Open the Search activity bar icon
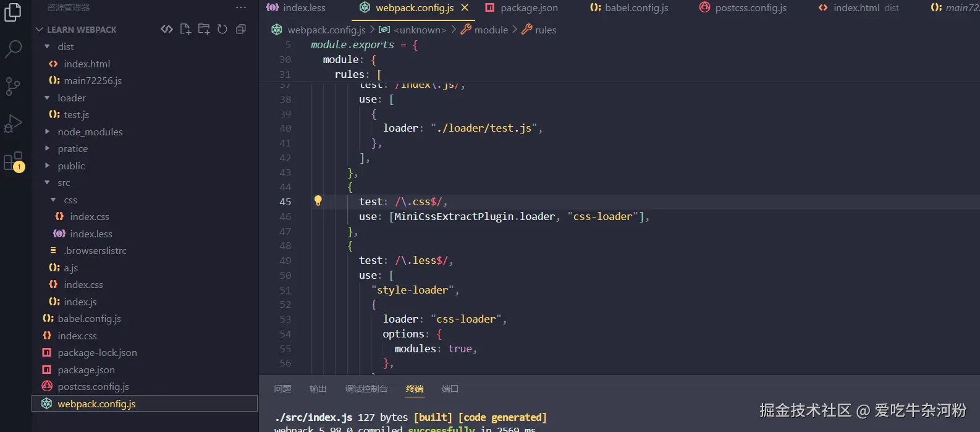Viewport: 980px width, 432px height. pyautogui.click(x=13, y=49)
